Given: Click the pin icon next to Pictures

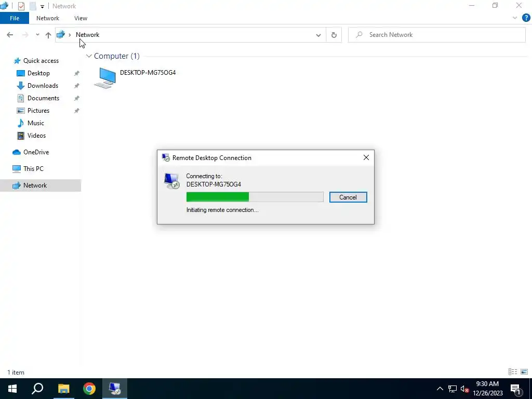Looking at the screenshot, I should click(x=77, y=111).
